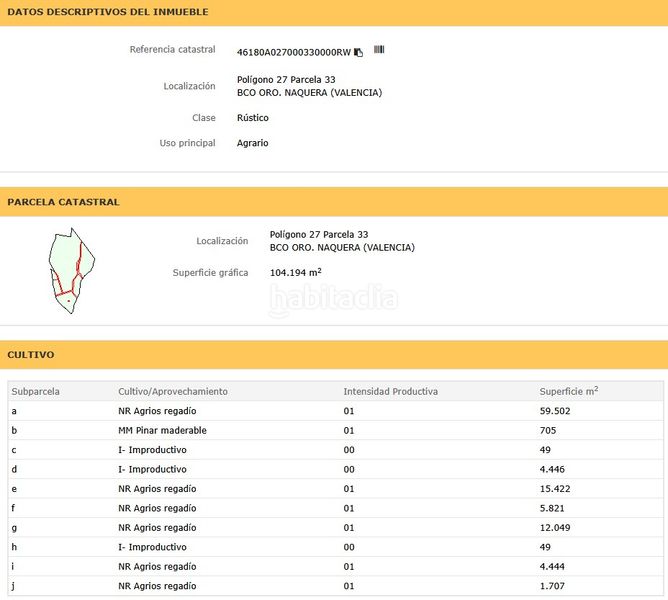This screenshot has width=668, height=600.
Task: Click the PARCELA CATASTRAL section header
Action: pyautogui.click(x=63, y=202)
